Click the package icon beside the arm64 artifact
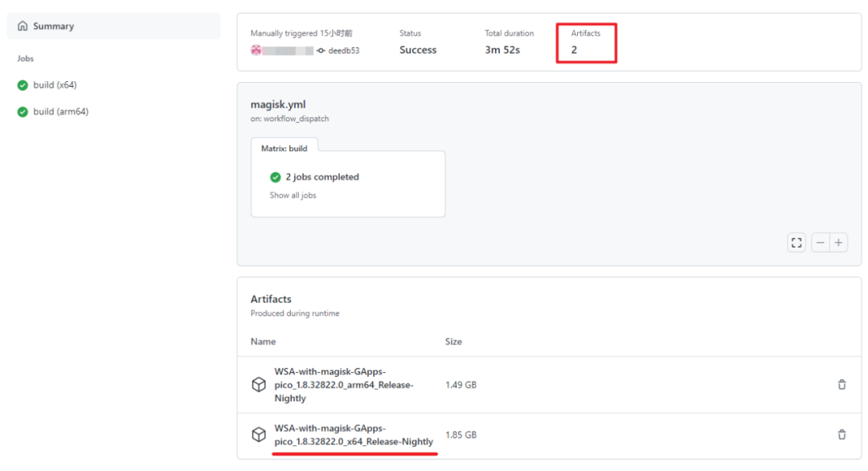Screen dimensions: 868x471 tap(259, 385)
